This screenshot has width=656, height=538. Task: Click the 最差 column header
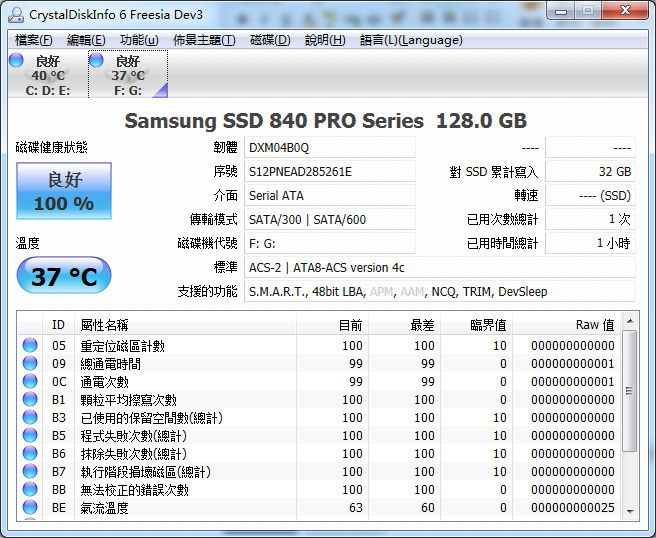click(405, 325)
